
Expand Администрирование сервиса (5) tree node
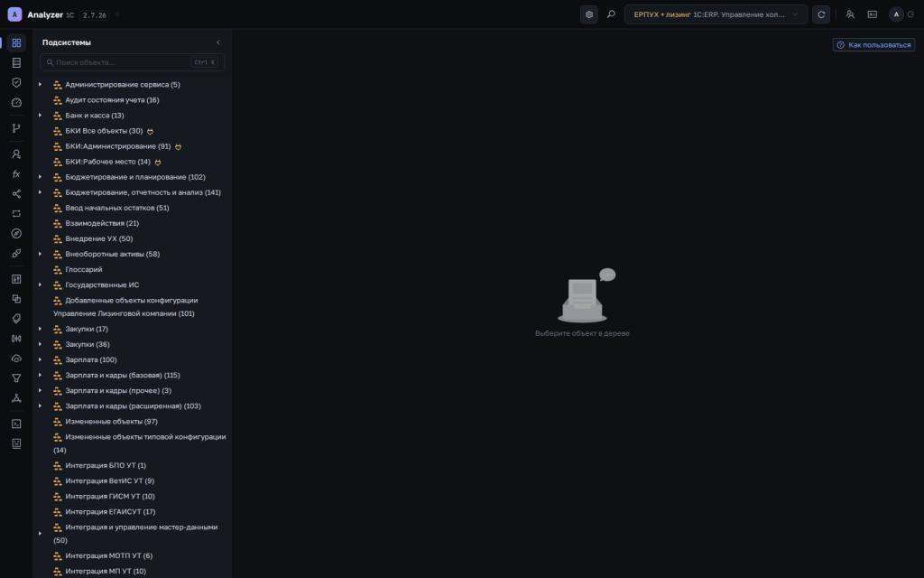click(40, 84)
